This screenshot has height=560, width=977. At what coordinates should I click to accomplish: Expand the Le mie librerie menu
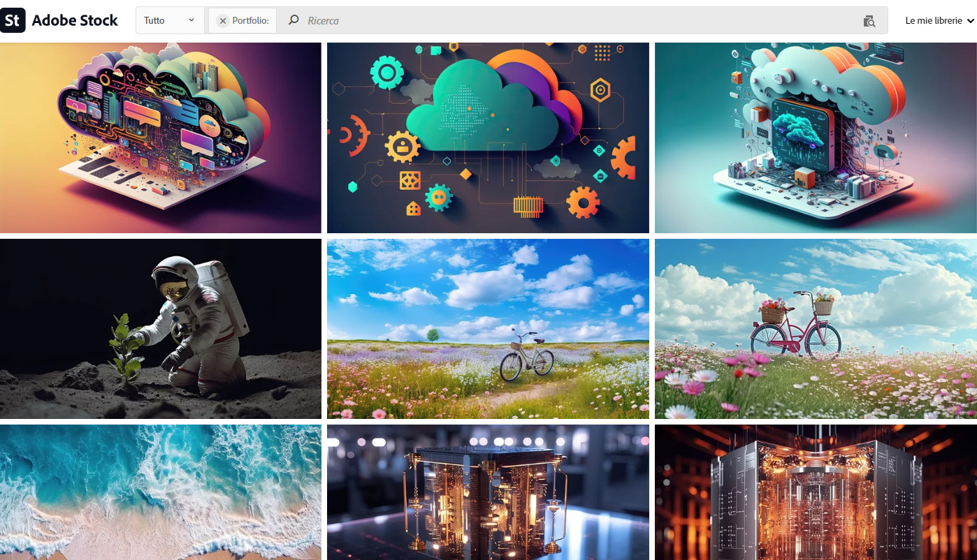click(x=939, y=21)
